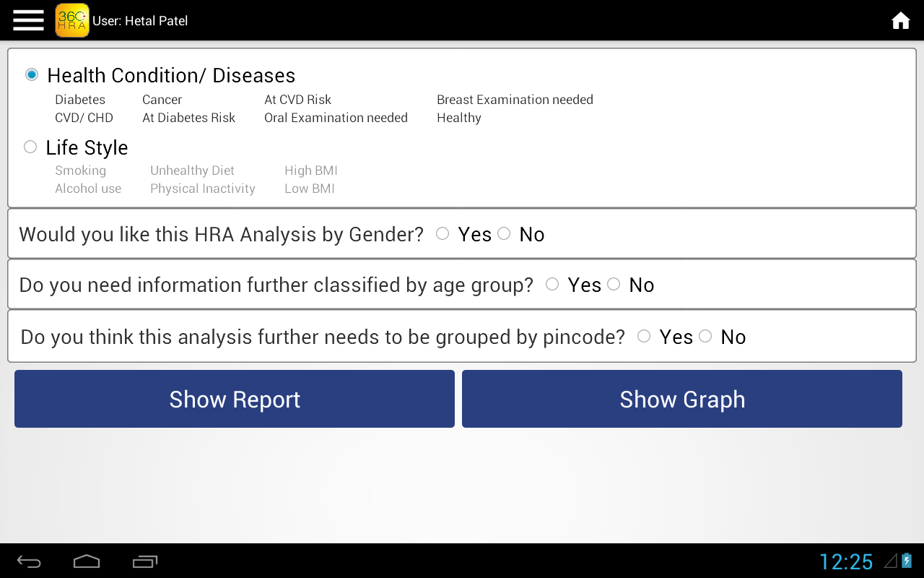Tap the battery status icon
The image size is (924, 578).
[907, 561]
